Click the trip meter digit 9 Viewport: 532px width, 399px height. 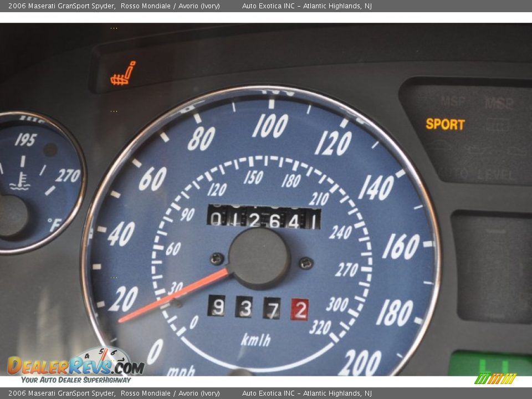(217, 306)
